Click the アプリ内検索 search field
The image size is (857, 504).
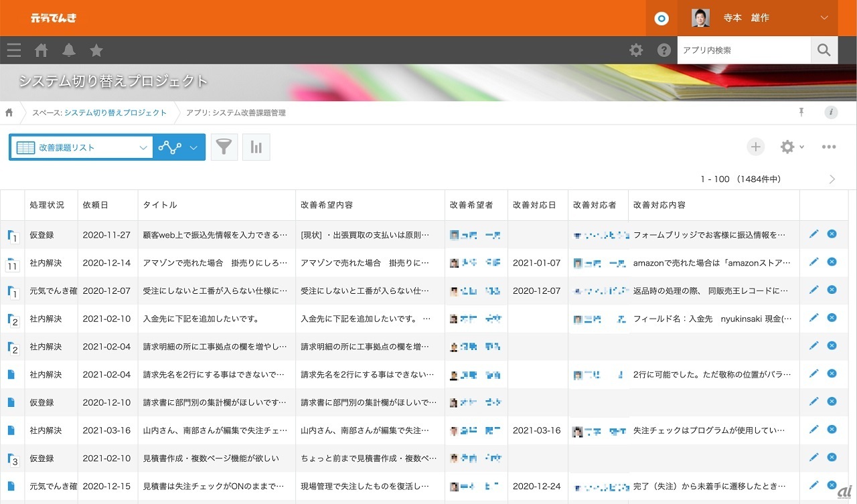(x=743, y=50)
